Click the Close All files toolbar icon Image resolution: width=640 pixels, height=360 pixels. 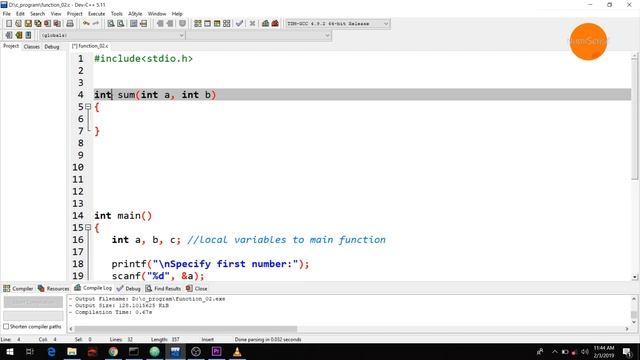[x=58, y=24]
